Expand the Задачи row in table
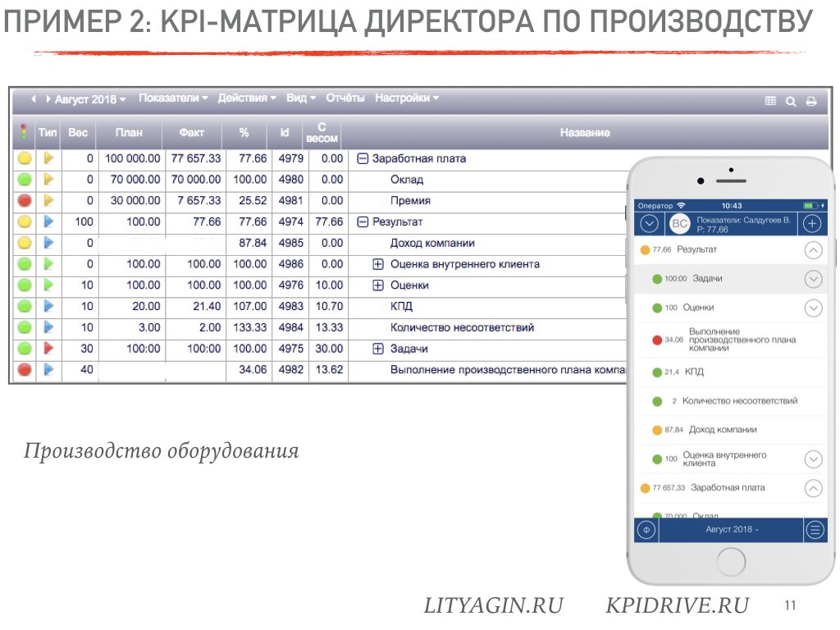 377,349
